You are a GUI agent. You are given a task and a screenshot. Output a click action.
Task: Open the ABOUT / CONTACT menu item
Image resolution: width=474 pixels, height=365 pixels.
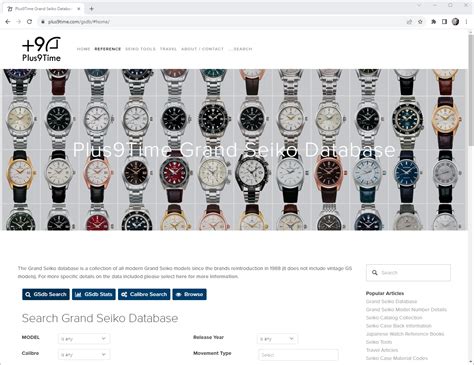coord(202,49)
